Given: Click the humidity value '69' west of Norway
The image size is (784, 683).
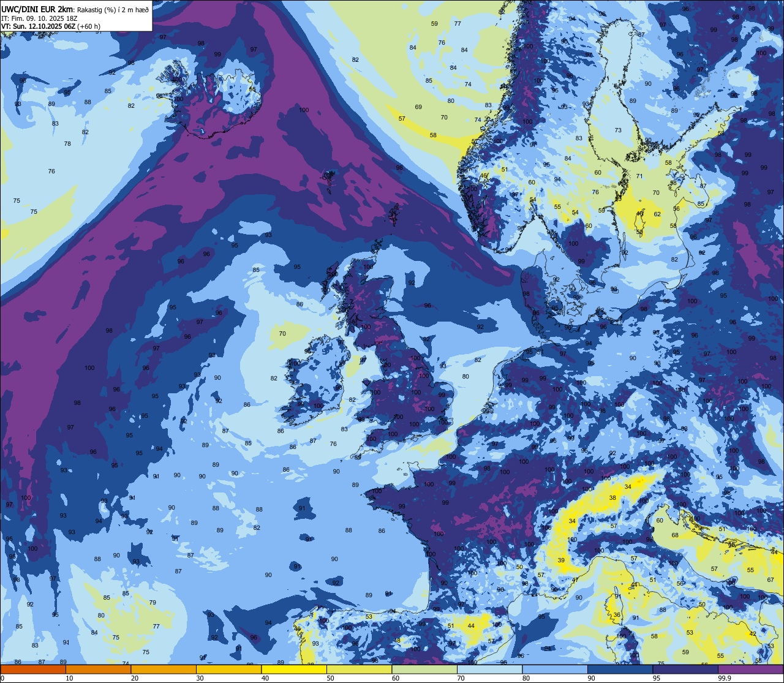Looking at the screenshot, I should (418, 107).
